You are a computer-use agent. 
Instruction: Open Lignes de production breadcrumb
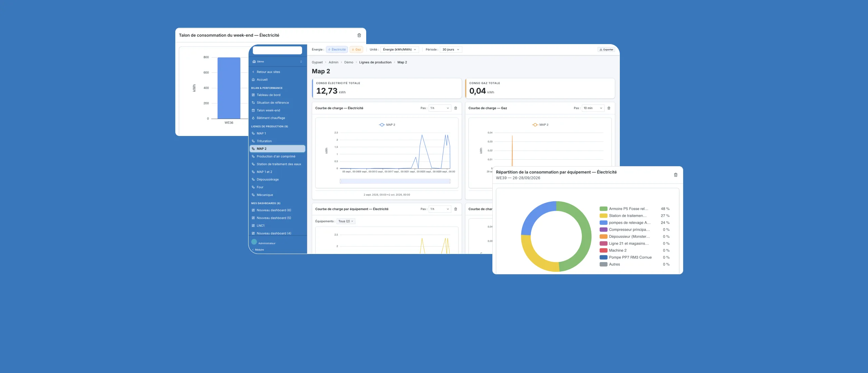[x=375, y=62]
